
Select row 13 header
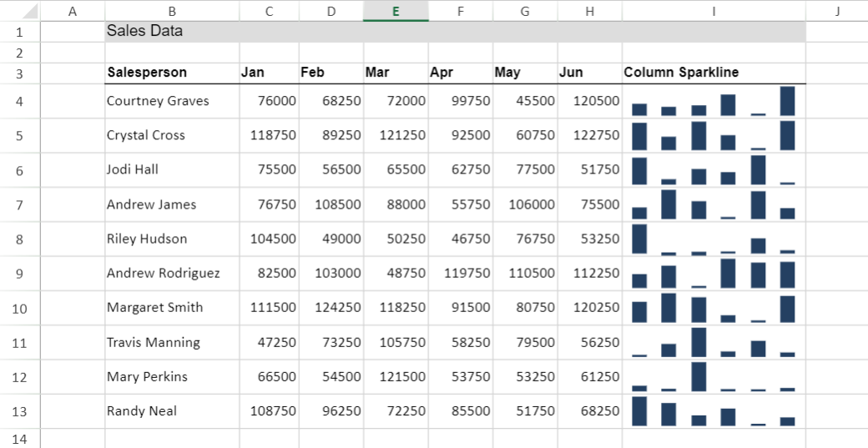[20, 411]
